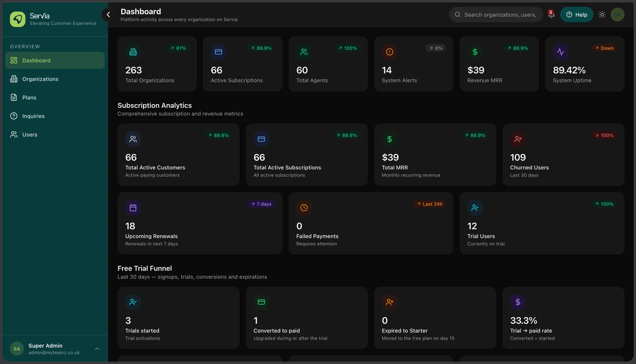The width and height of the screenshot is (636, 364).
Task: Click the Total MRR dollar icon
Action: coord(390,139)
